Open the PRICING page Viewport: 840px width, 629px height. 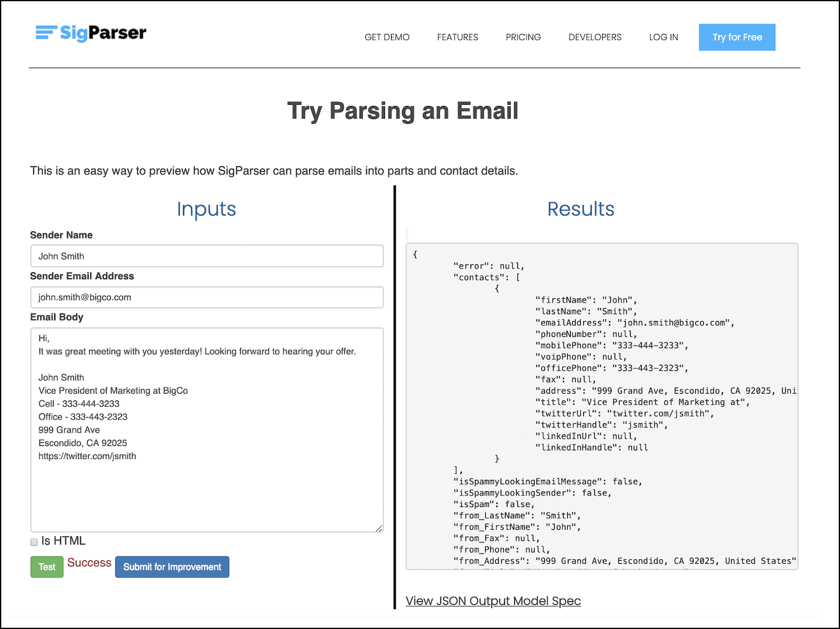(523, 38)
